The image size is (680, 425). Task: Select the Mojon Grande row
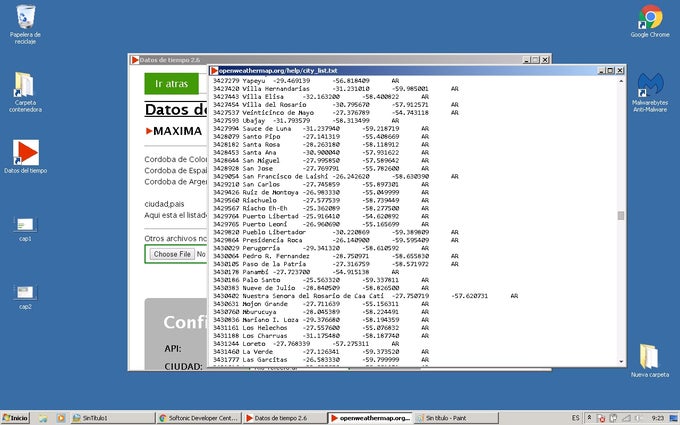(x=320, y=304)
